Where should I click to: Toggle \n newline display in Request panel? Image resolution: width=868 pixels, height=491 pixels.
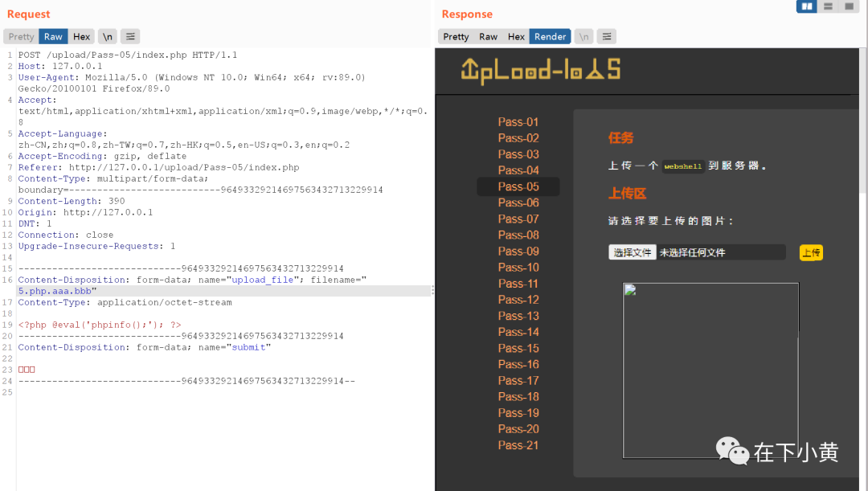click(108, 36)
